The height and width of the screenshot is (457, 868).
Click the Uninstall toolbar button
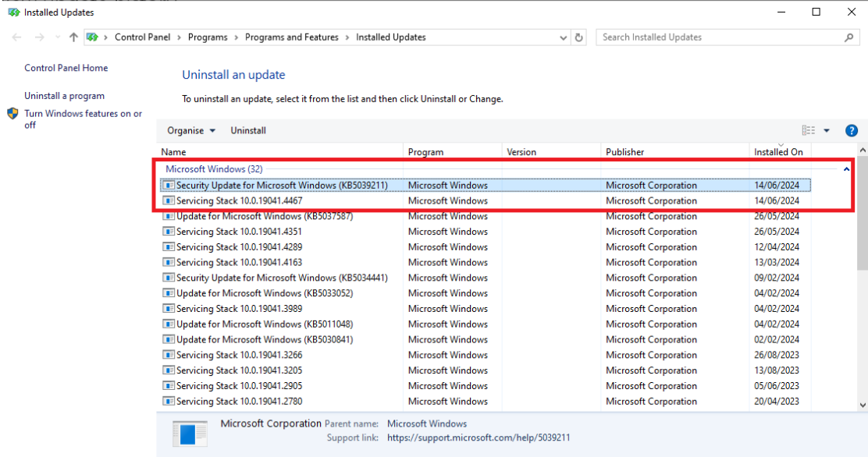pyautogui.click(x=248, y=130)
